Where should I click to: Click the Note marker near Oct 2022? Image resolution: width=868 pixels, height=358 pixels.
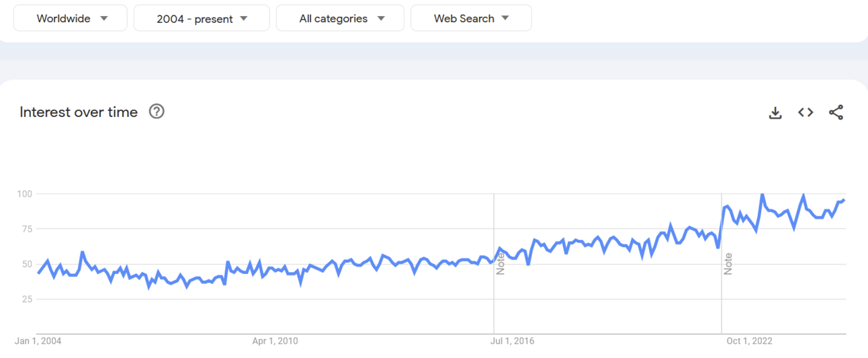point(728,263)
